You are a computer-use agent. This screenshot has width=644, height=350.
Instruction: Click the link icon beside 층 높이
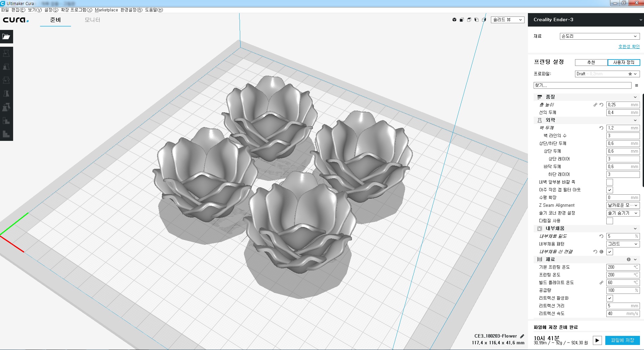pos(595,105)
